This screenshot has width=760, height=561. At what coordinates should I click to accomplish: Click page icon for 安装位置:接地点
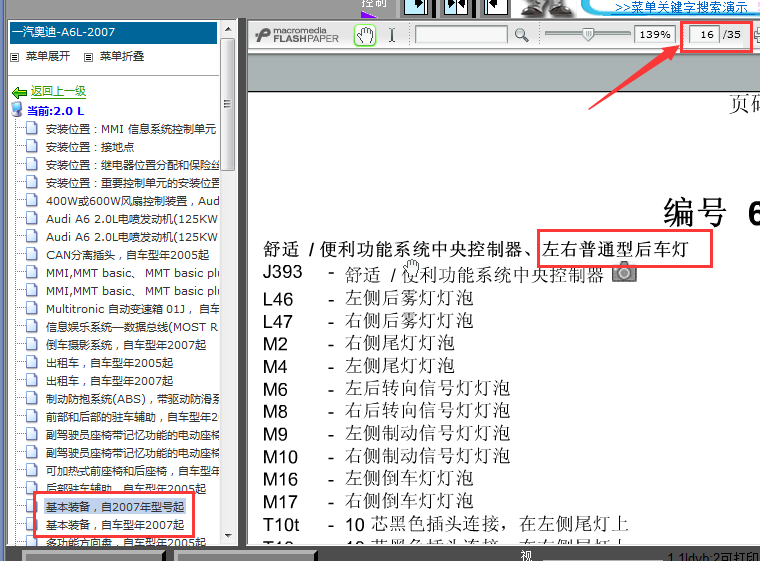32,146
